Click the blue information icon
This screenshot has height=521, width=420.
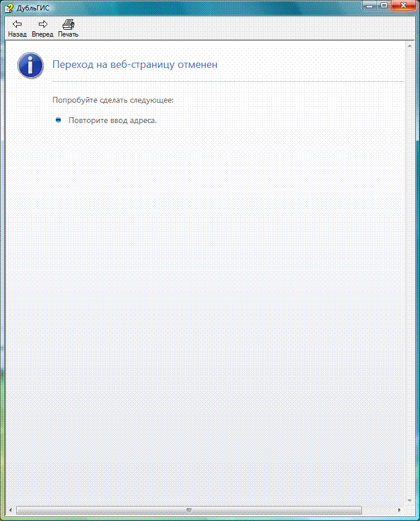tap(30, 65)
